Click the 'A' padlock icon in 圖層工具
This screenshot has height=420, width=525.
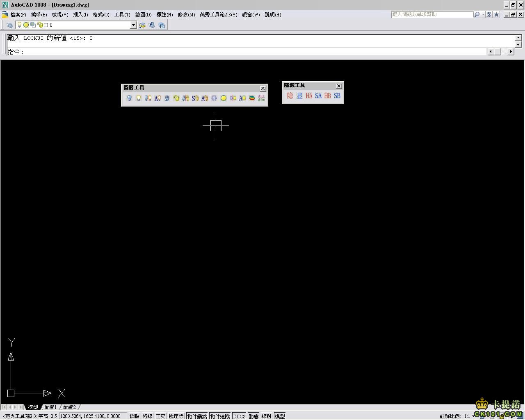tap(205, 98)
